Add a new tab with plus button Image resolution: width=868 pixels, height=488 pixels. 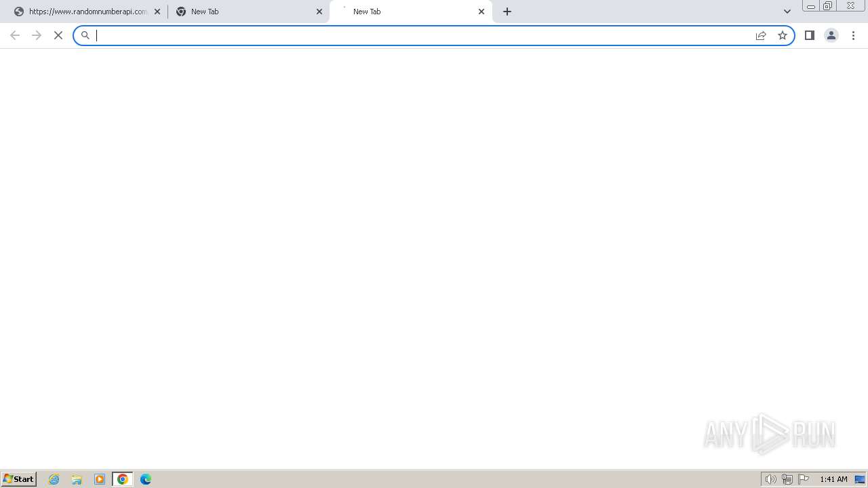[507, 12]
